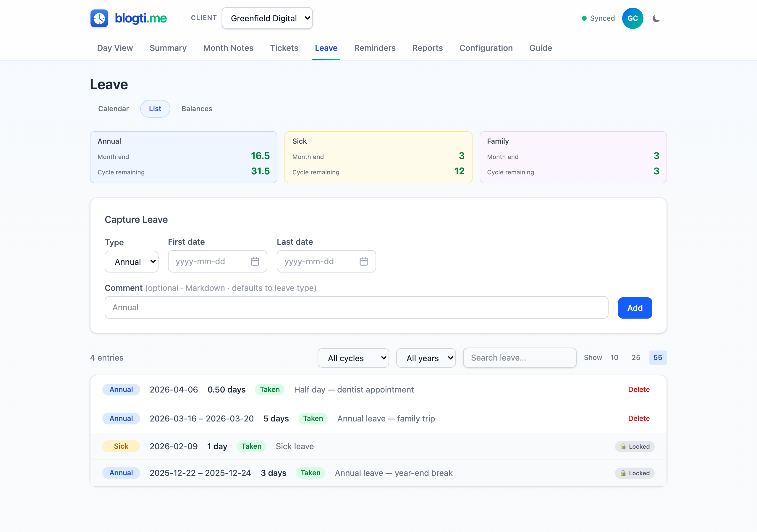The width and height of the screenshot is (757, 532).
Task: Focus the First date input field
Action: point(217,261)
